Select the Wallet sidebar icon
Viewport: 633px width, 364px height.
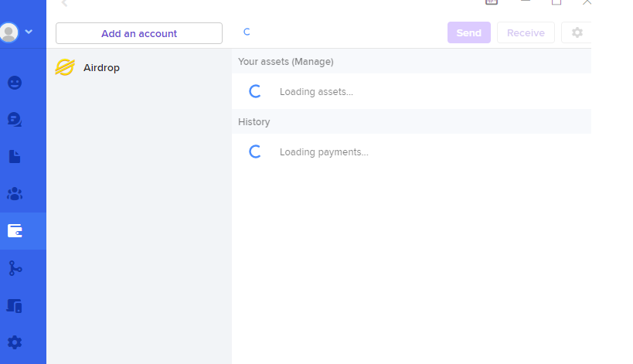pos(15,230)
